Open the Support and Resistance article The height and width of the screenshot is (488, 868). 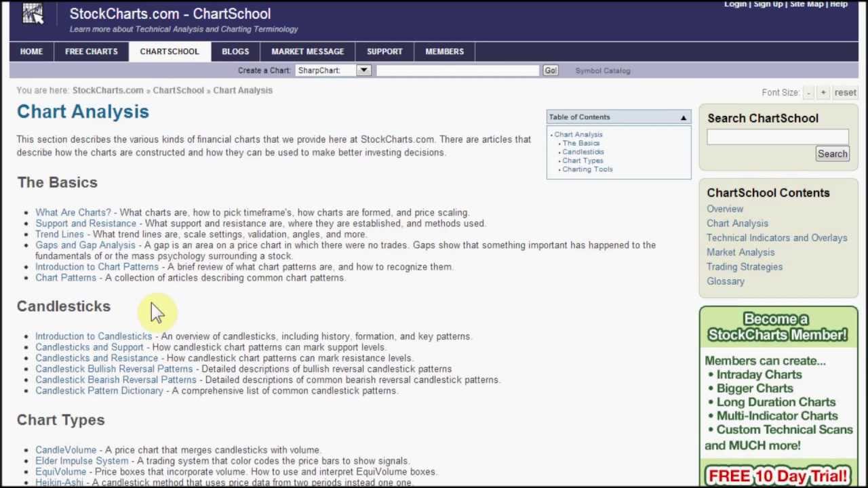(x=86, y=223)
